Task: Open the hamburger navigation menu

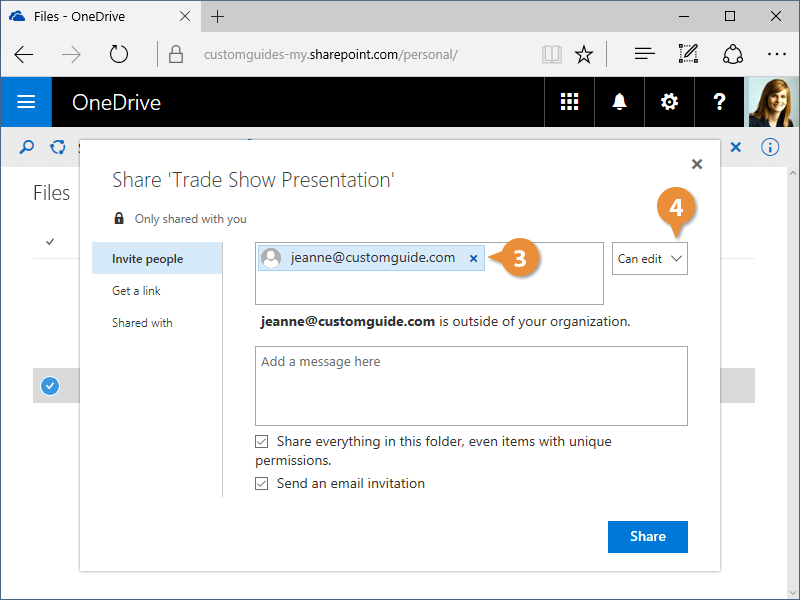Action: pyautogui.click(x=26, y=102)
